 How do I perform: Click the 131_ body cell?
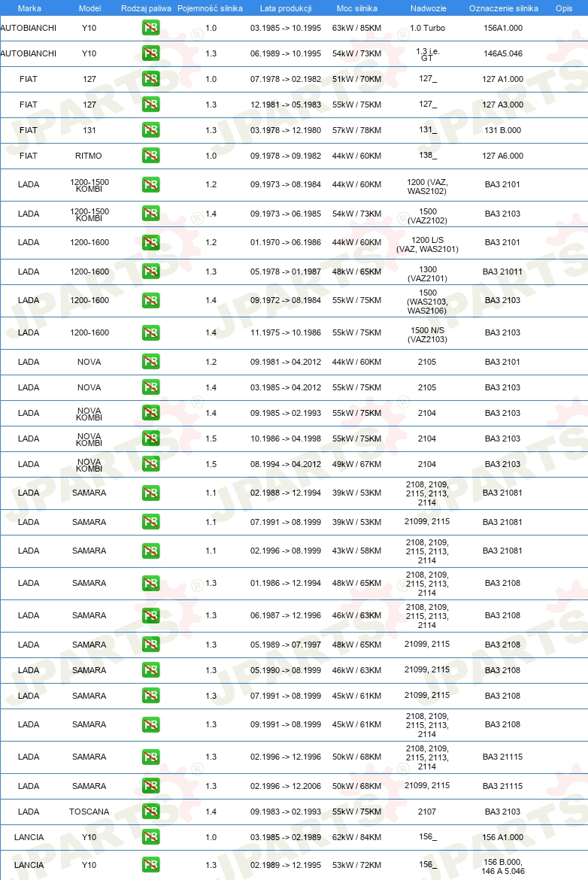click(428, 129)
